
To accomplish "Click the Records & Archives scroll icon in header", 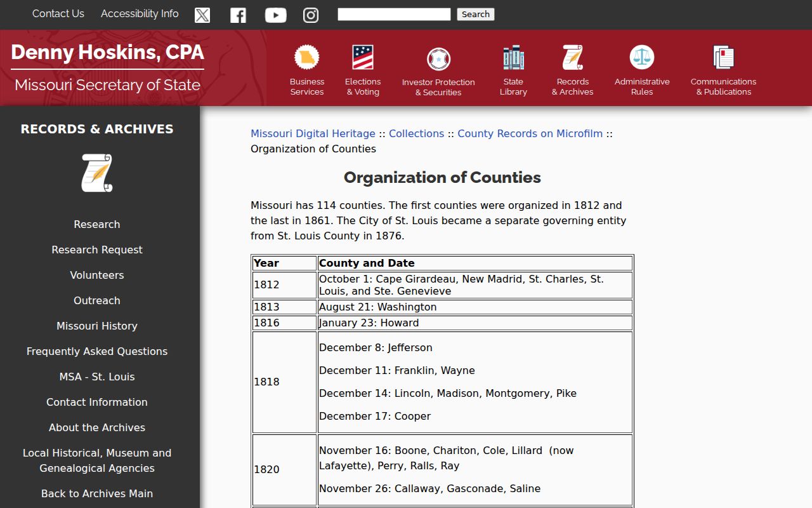I will 573,58.
